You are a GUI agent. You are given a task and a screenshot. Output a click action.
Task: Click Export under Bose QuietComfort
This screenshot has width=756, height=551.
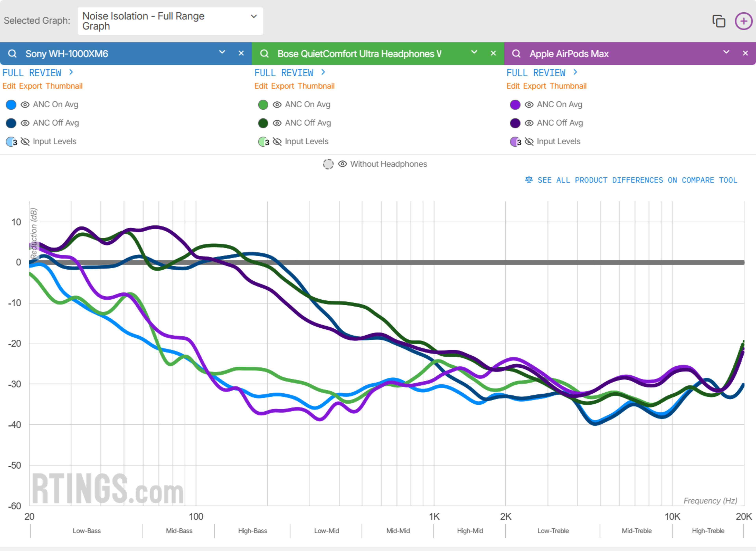282,86
